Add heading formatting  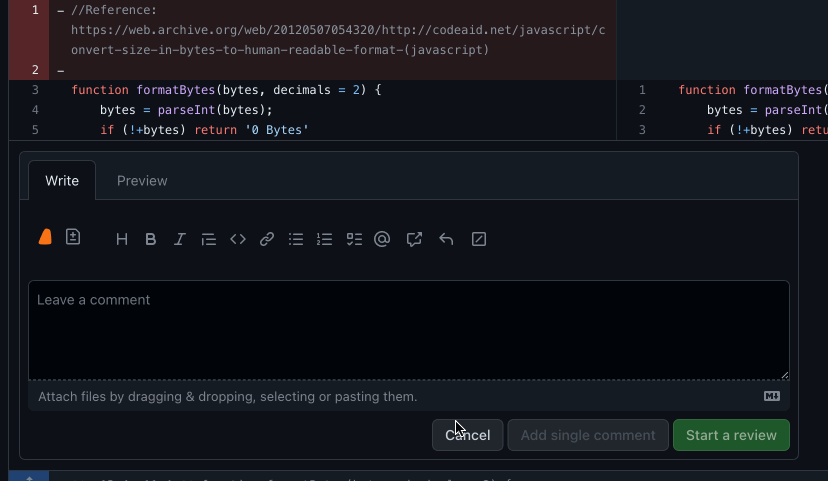[x=122, y=239]
